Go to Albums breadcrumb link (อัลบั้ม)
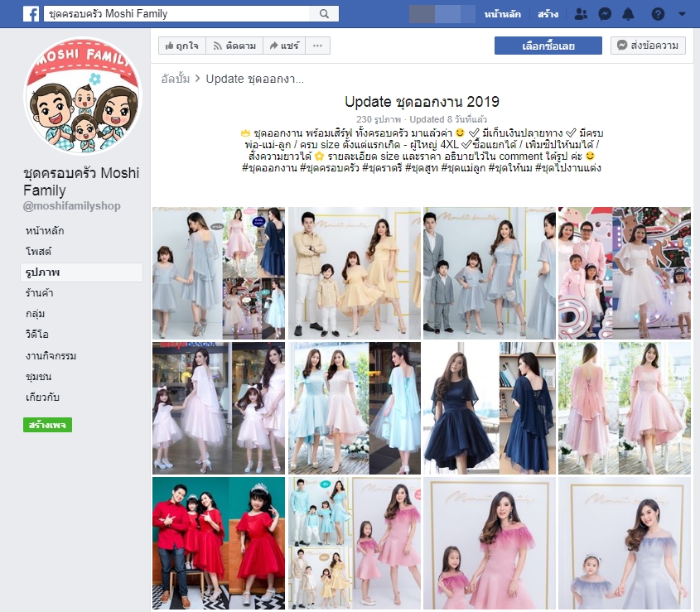Screen dimensions: 700x612 [x=175, y=79]
